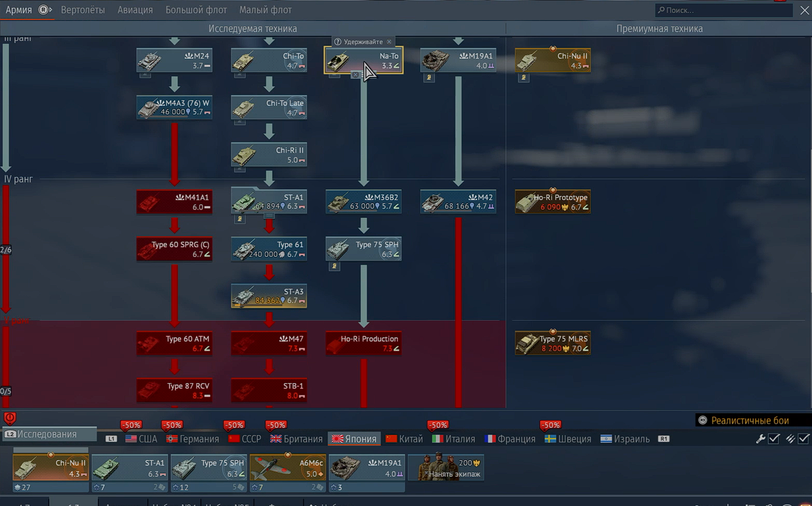Select the Ho-Ri Prototype premium vehicle
The image size is (812, 506).
(x=553, y=202)
